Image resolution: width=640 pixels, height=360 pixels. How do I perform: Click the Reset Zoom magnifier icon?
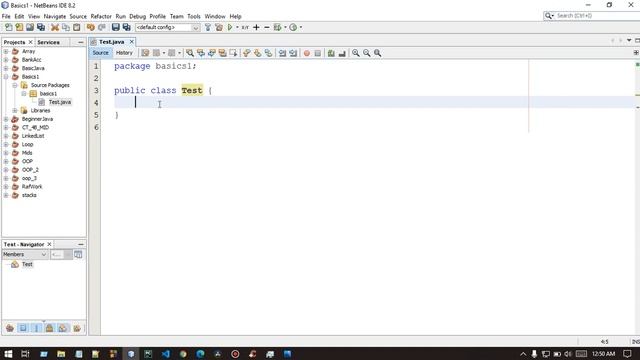378,53
